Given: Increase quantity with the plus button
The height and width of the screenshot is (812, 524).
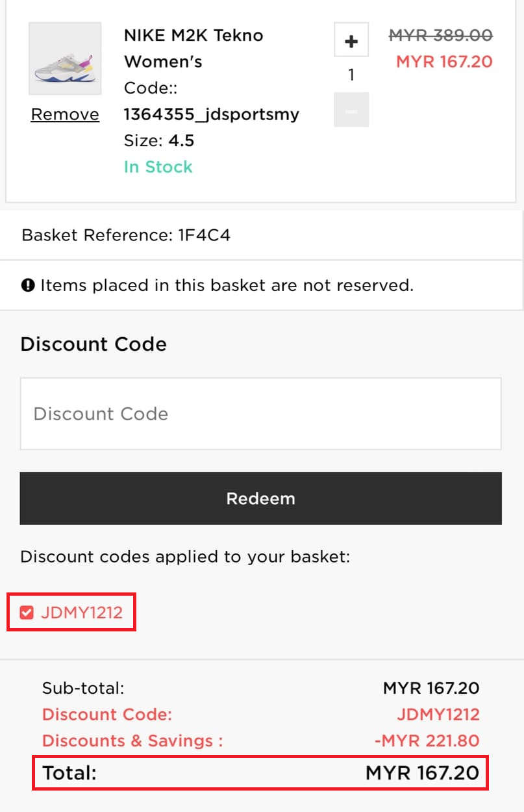Looking at the screenshot, I should (x=351, y=40).
